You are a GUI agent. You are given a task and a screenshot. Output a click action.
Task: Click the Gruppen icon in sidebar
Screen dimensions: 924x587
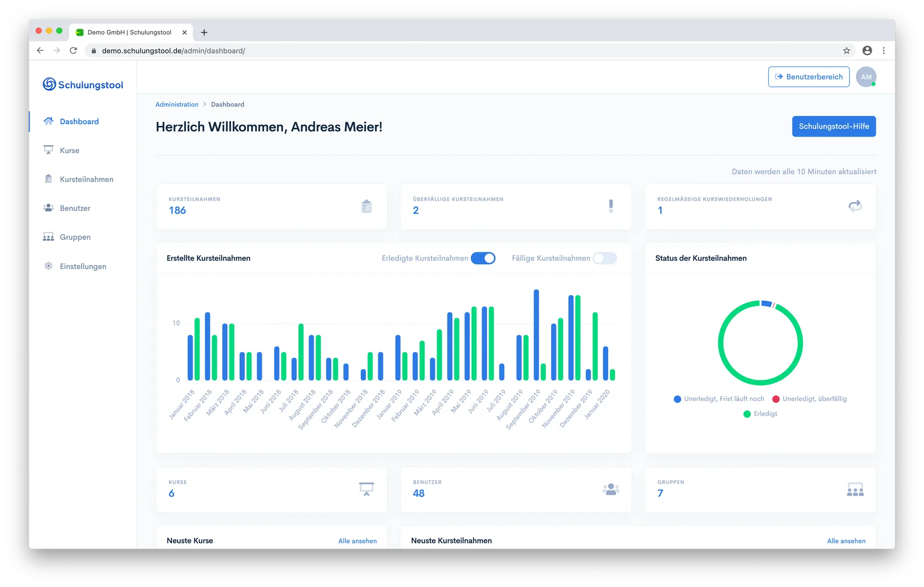tap(48, 237)
